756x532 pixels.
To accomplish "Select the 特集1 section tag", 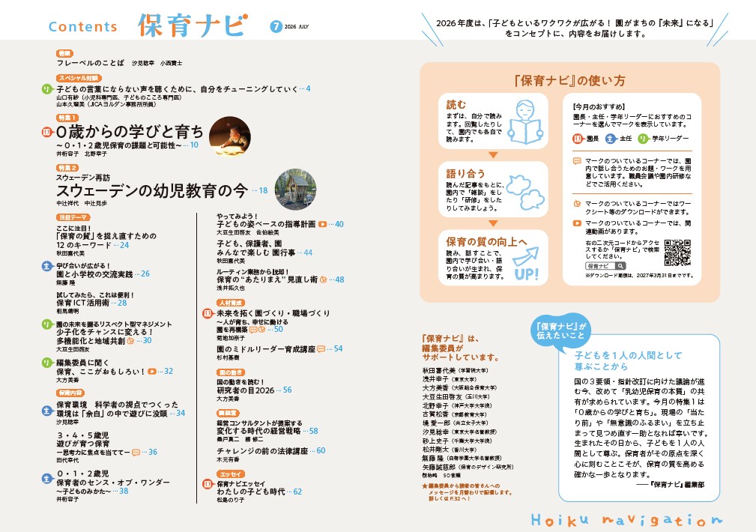I will tap(67, 118).
